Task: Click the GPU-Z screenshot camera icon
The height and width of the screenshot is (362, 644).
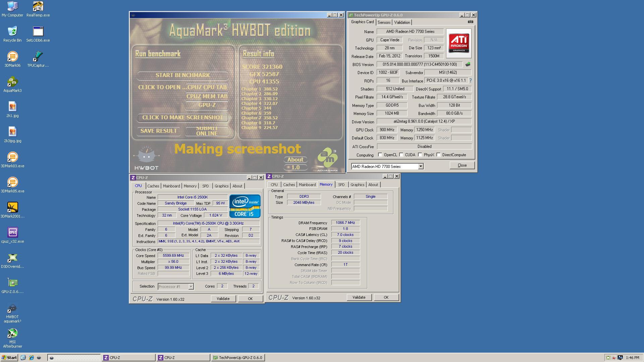Action: click(471, 22)
